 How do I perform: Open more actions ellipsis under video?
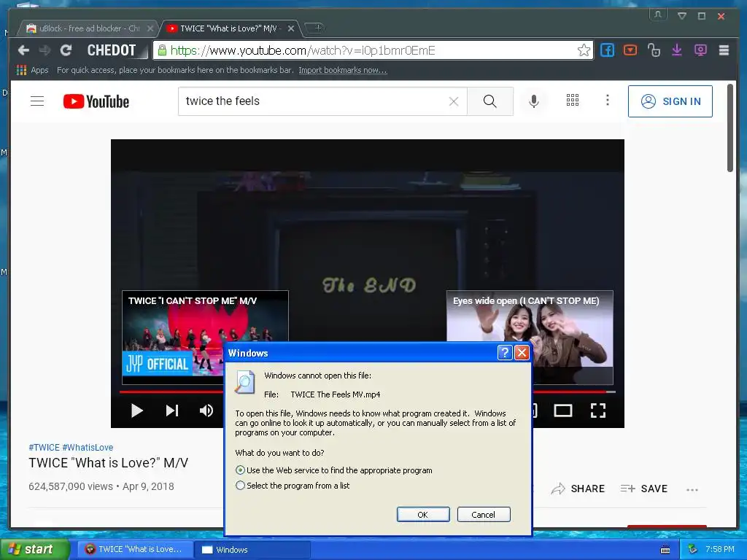pyautogui.click(x=692, y=489)
